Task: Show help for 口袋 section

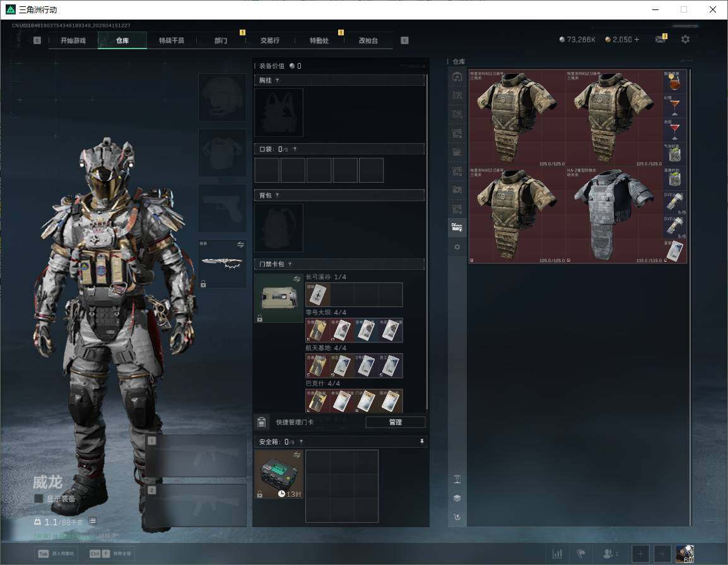Action: (295, 149)
